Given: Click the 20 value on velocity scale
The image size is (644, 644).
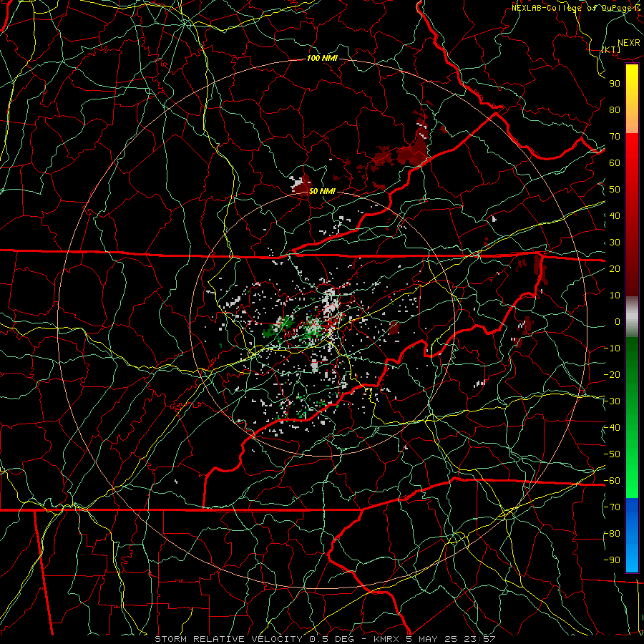Looking at the screenshot, I should point(615,268).
